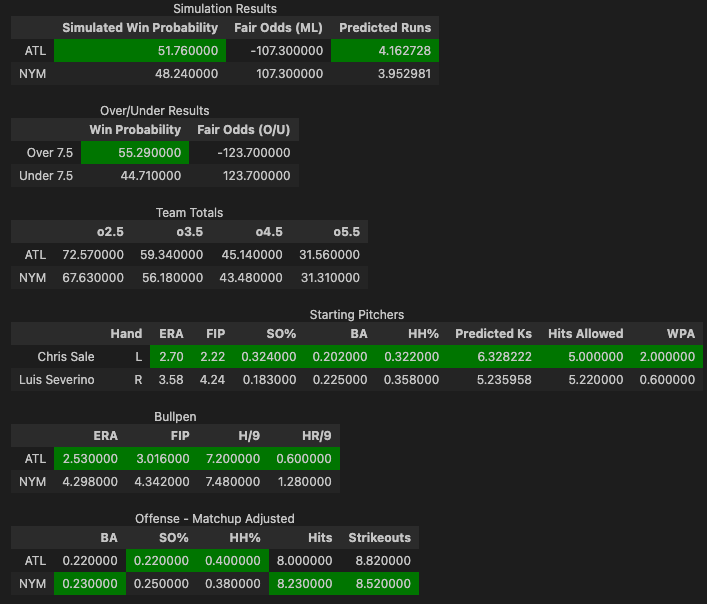The image size is (707, 604).
Task: Click the Strikeouts offense column header
Action: coord(379,537)
